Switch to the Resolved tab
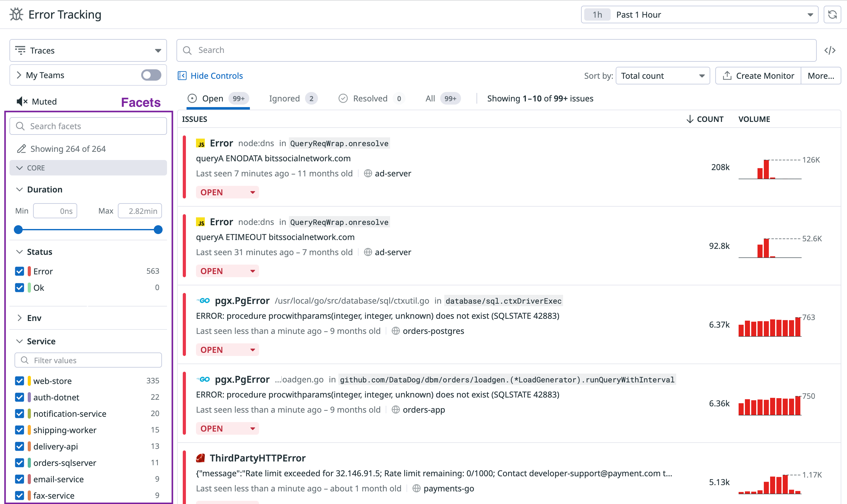Screen dimensions: 847x504 click(x=370, y=99)
